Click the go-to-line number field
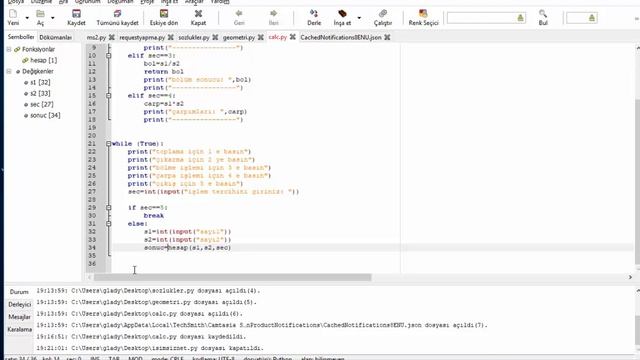 tap(582, 18)
